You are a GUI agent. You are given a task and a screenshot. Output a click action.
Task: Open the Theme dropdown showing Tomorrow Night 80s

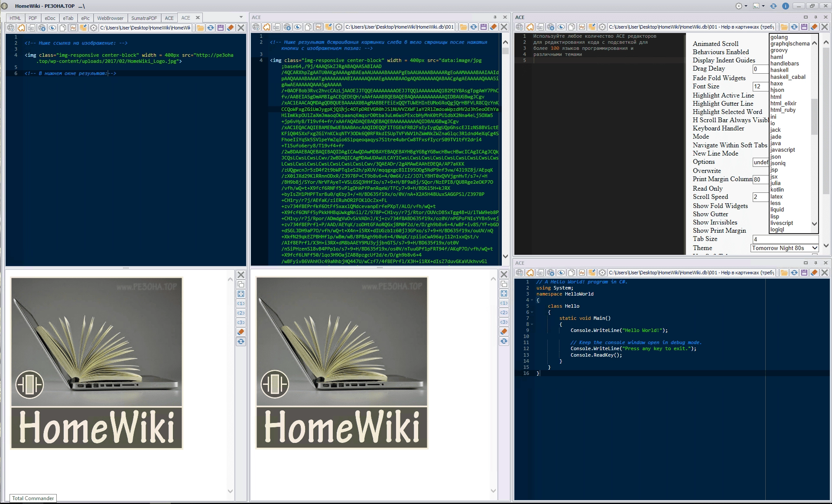(784, 248)
